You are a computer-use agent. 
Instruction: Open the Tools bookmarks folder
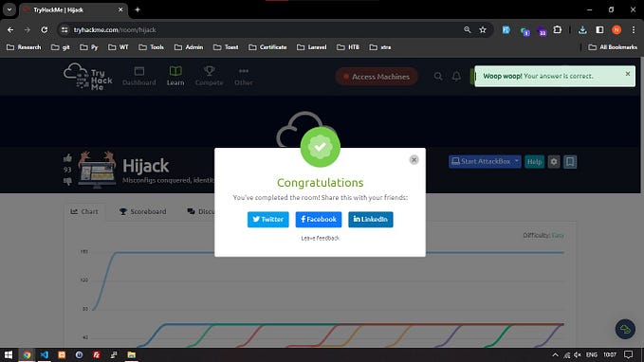[x=151, y=47]
